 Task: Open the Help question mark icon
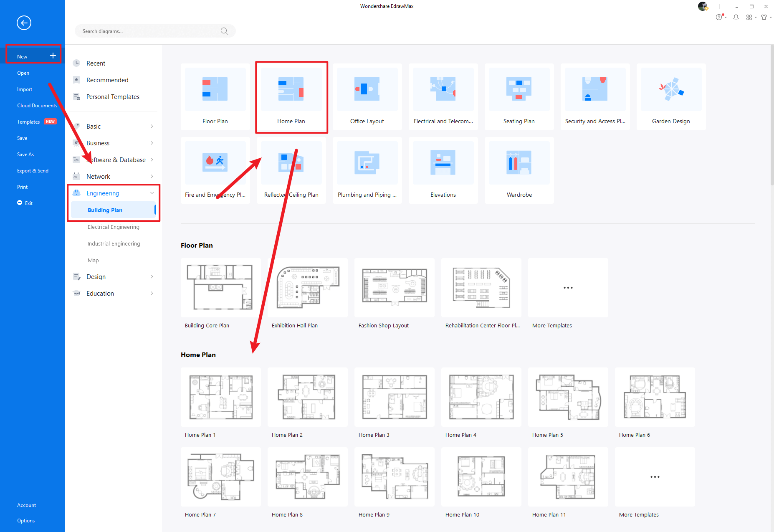pos(719,17)
